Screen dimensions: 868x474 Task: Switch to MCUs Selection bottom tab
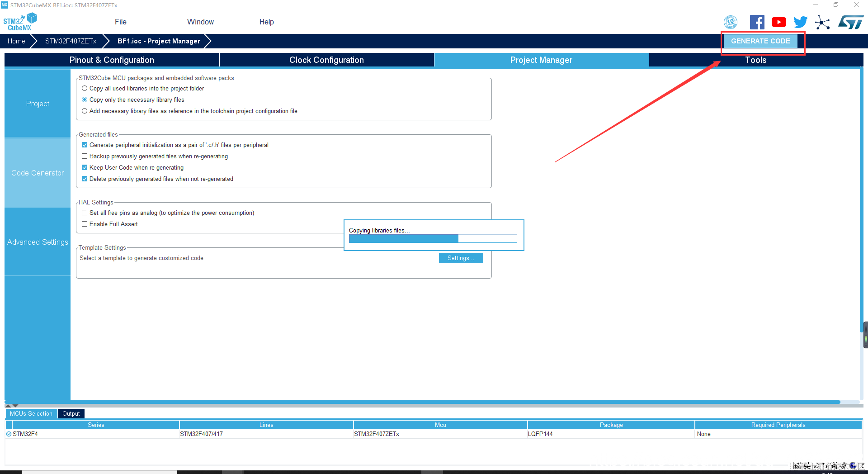click(31, 413)
